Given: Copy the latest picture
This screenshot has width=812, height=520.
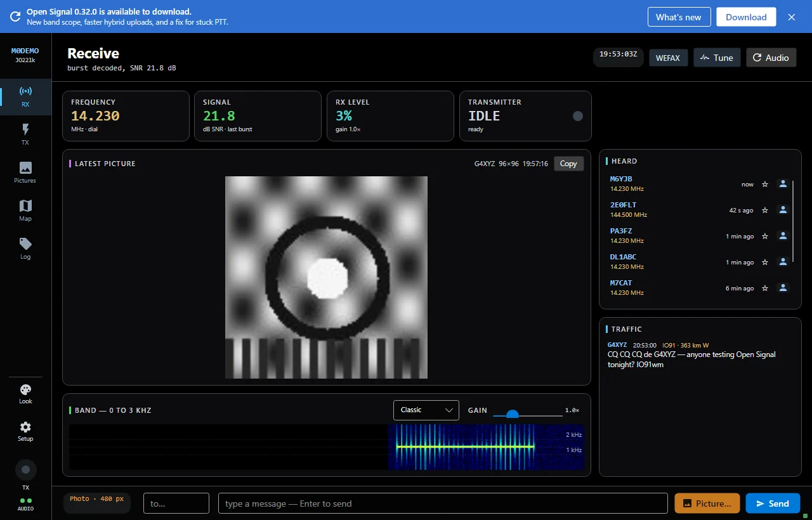Looking at the screenshot, I should (x=568, y=164).
